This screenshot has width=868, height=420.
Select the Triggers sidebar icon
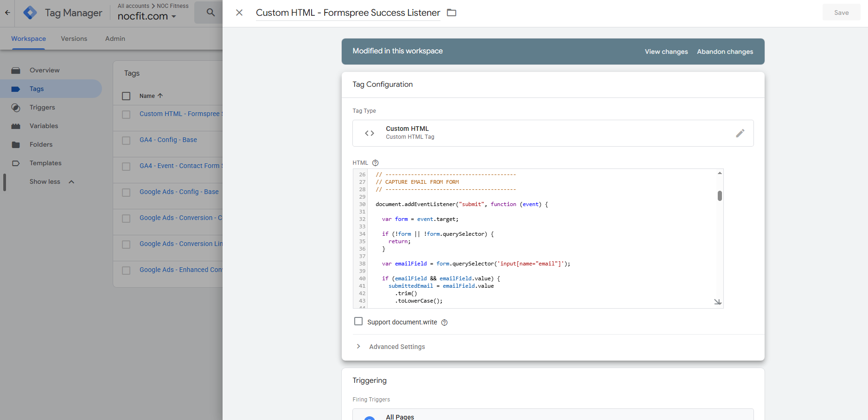tap(16, 108)
